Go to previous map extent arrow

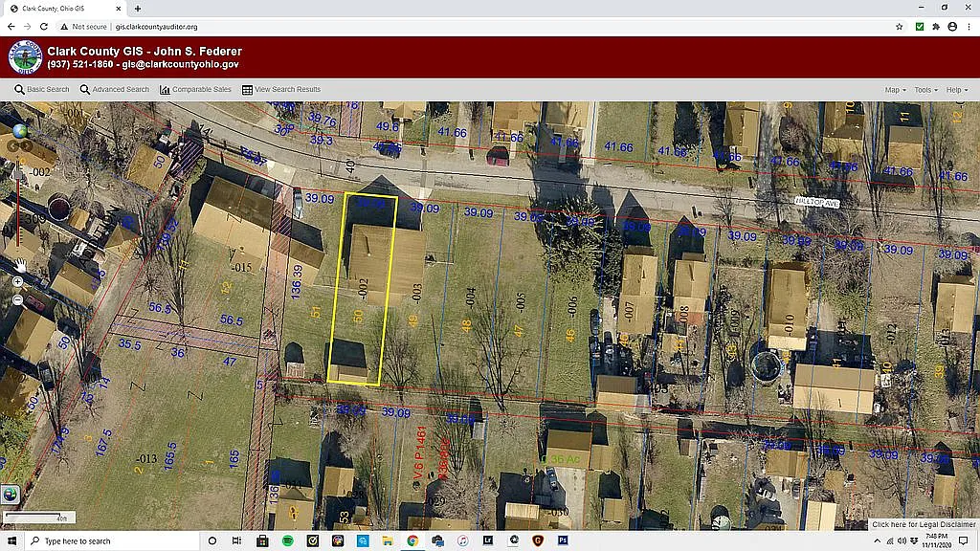(11, 146)
